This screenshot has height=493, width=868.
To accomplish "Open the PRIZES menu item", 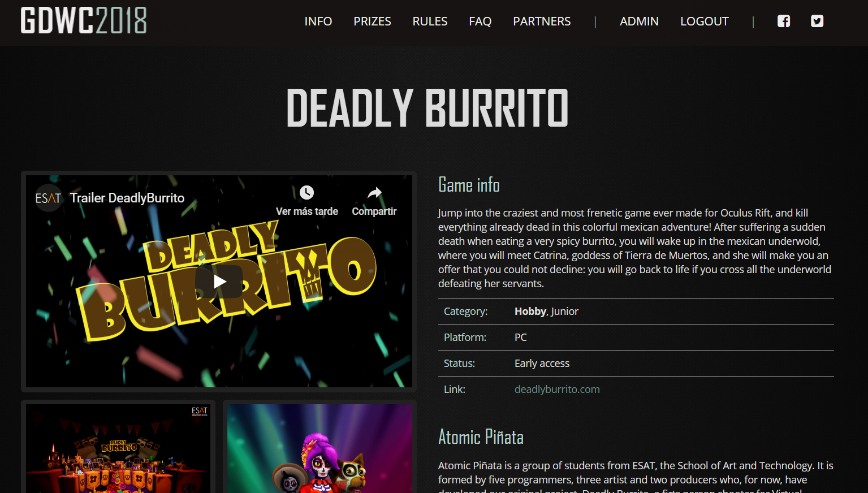I will [x=372, y=21].
